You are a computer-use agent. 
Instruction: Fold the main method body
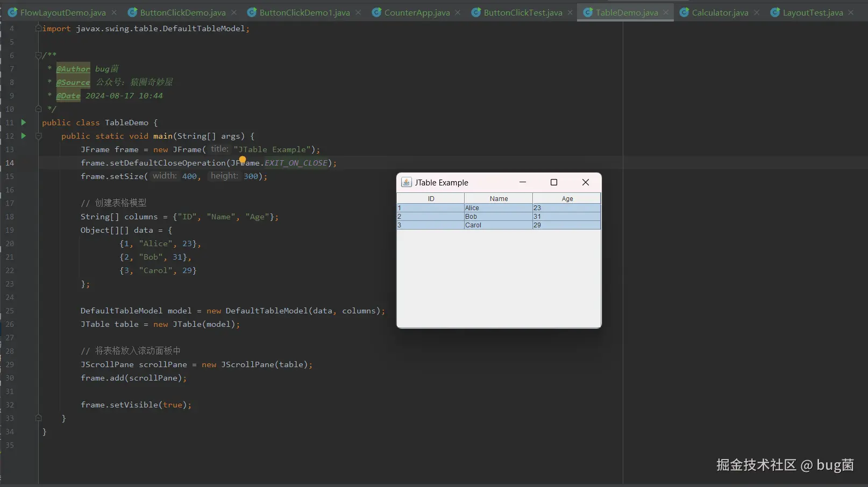pos(38,136)
